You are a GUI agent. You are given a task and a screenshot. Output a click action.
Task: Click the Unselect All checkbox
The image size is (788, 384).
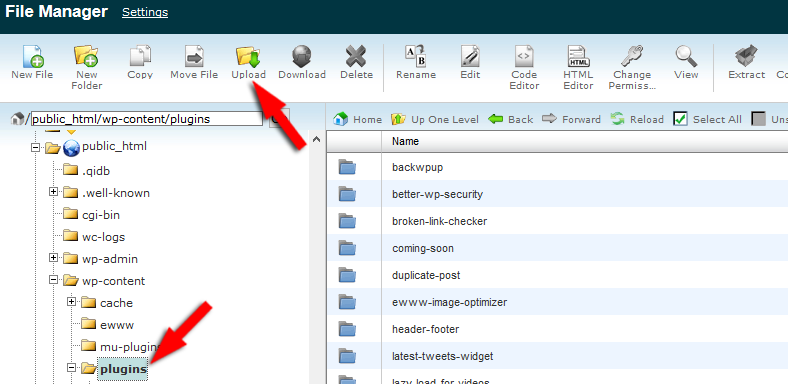(x=758, y=119)
